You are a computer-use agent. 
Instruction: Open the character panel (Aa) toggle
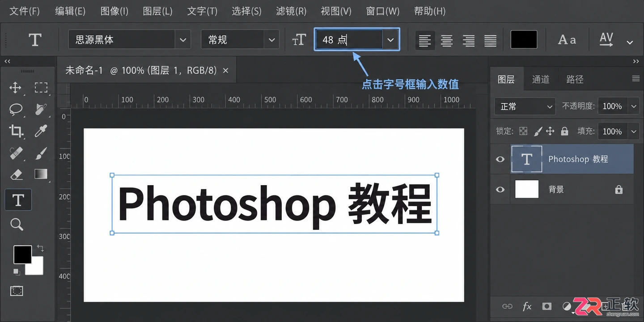pos(567,40)
